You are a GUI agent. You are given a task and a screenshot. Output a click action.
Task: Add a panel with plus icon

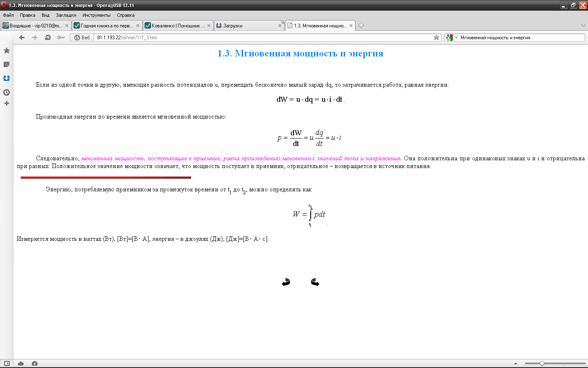click(7, 103)
